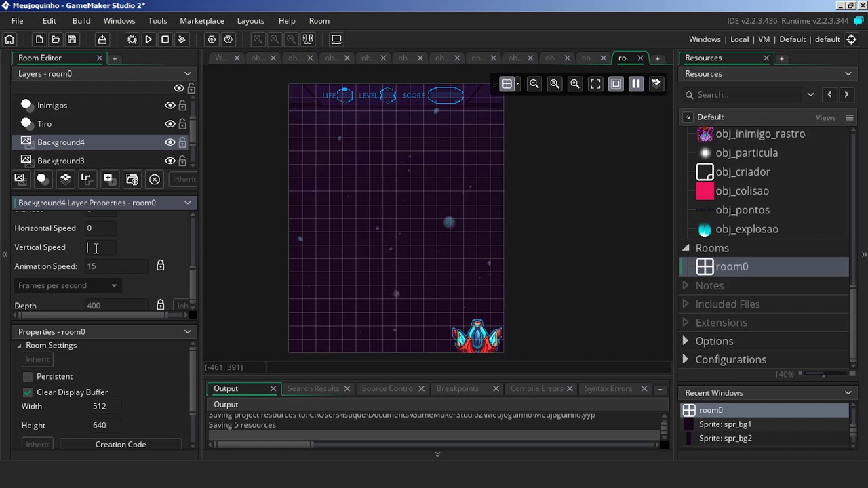Click the laptop layout icon in toolbar
The width and height of the screenshot is (868, 488).
[336, 39]
